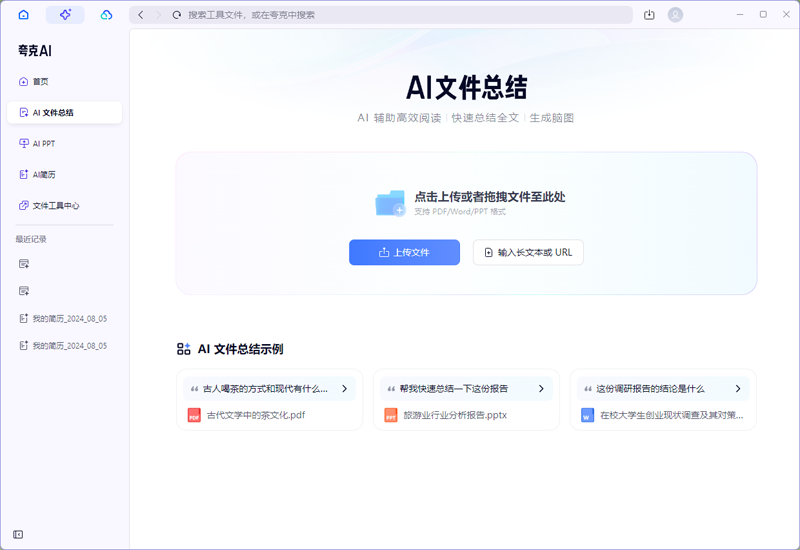
Task: Open the home tab icon in title bar
Action: coord(23,15)
